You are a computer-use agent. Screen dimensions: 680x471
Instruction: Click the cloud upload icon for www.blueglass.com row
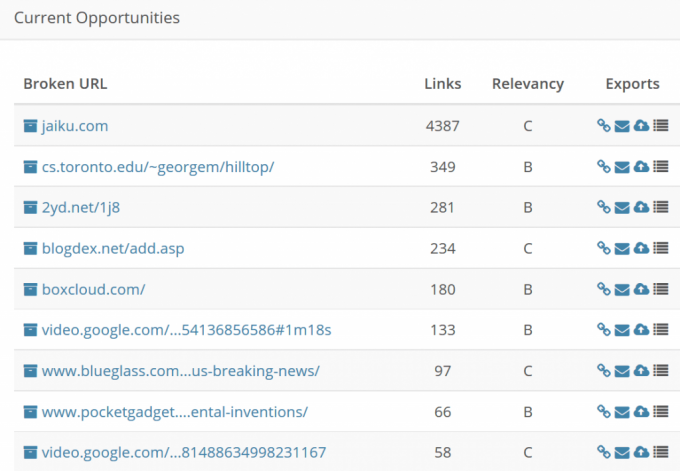641,371
